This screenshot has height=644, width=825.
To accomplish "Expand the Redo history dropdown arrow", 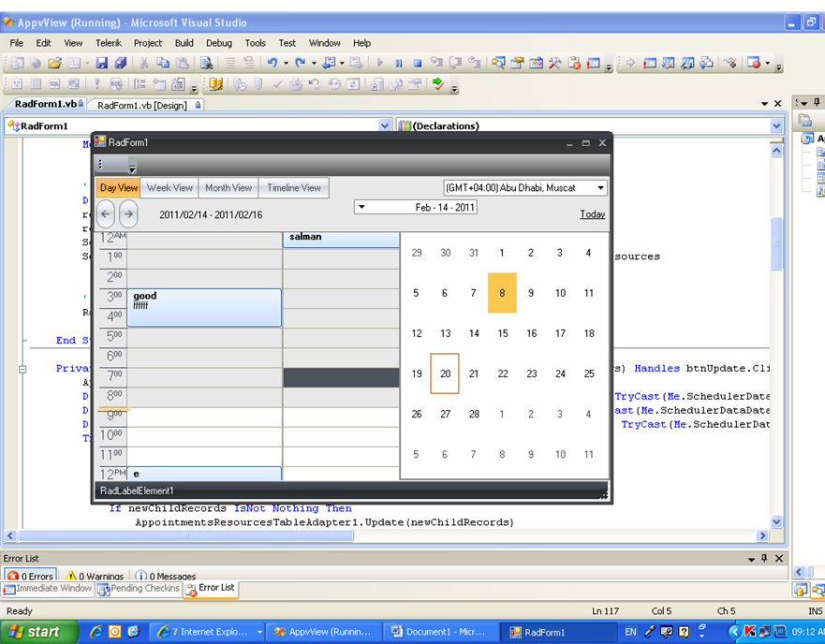I will [x=314, y=63].
